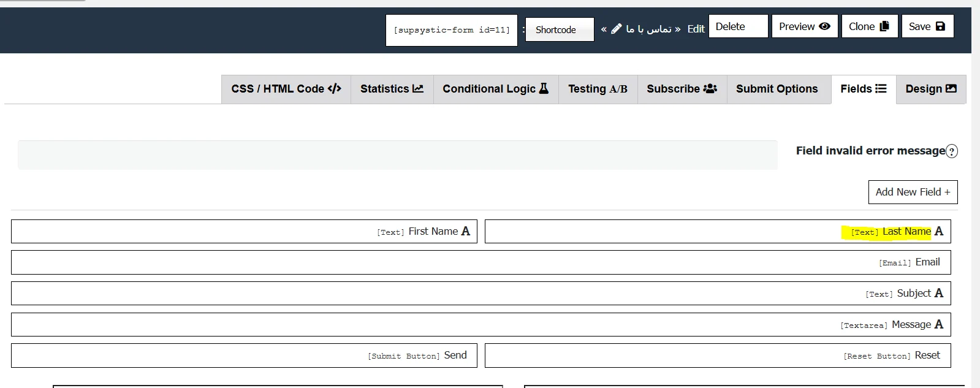Image resolution: width=980 pixels, height=388 pixels.
Task: Click the Shortcode selector box
Action: pos(559,29)
